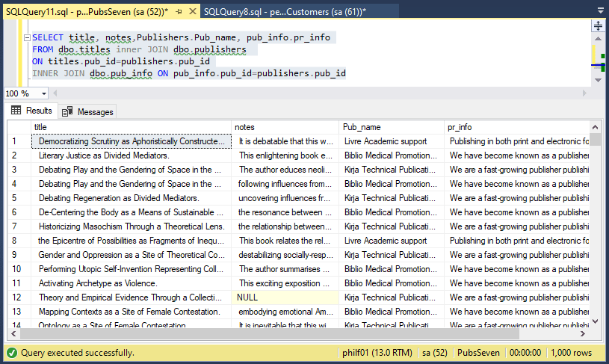Click results horizontal scroll right arrow
609x364 pixels.
[x=583, y=333]
